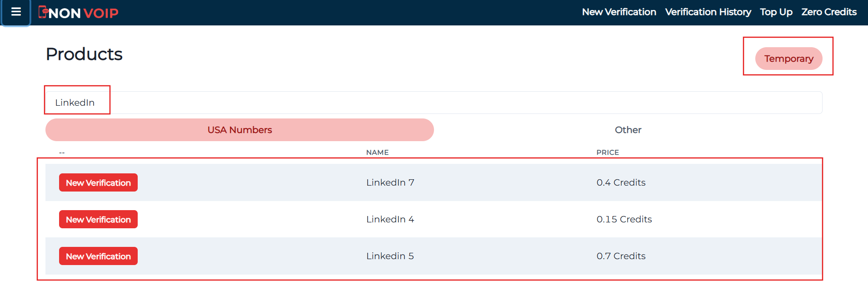Click the PRICE column header

608,152
